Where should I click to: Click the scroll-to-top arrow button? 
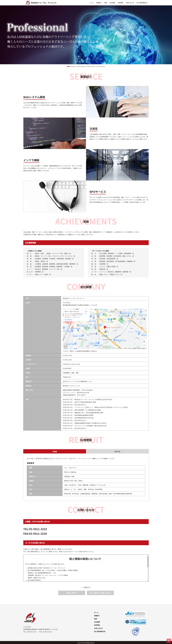tap(169, 641)
